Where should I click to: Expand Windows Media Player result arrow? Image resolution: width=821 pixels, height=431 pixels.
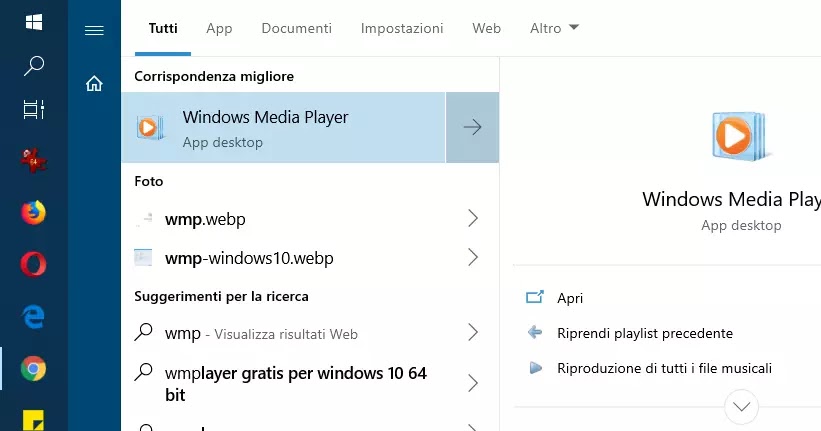pyautogui.click(x=472, y=127)
